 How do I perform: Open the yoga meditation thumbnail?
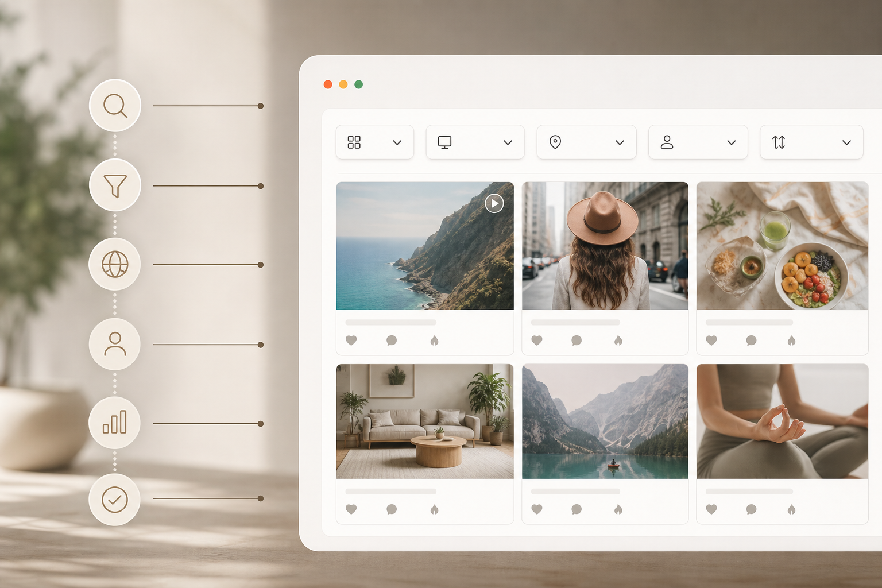tap(782, 421)
